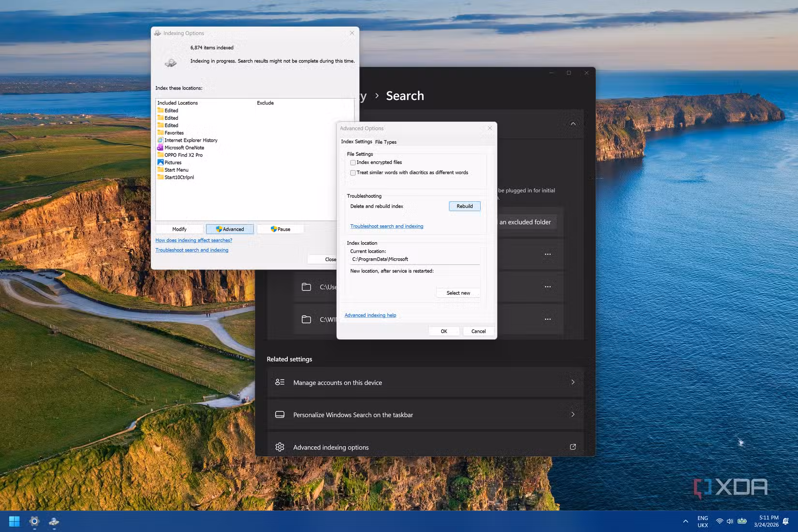Screen dimensions: 798x532
Task: Expand Personalize Windows Search chevron
Action: pyautogui.click(x=573, y=414)
